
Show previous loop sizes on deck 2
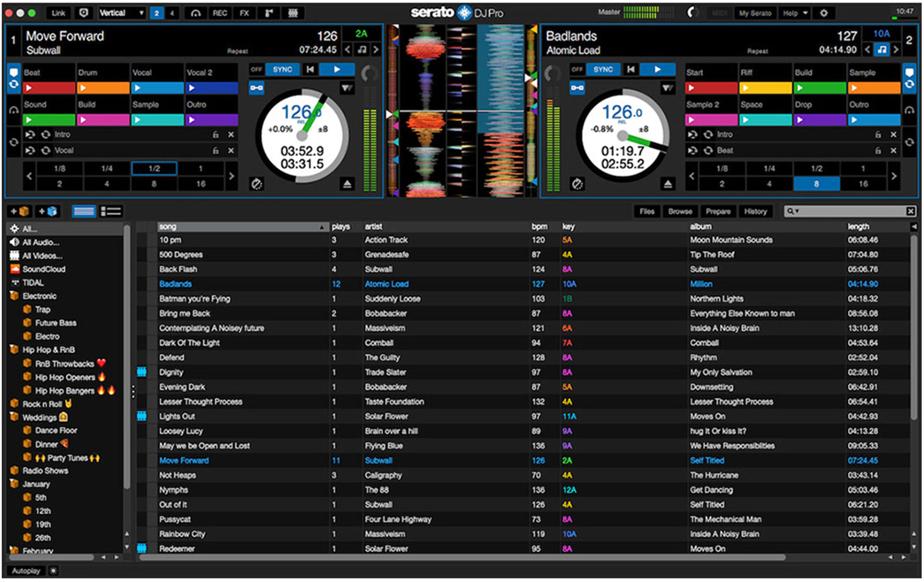click(x=691, y=176)
